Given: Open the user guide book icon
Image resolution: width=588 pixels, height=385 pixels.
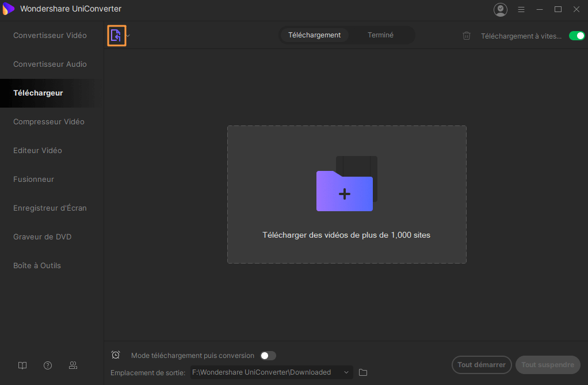Looking at the screenshot, I should tap(22, 365).
